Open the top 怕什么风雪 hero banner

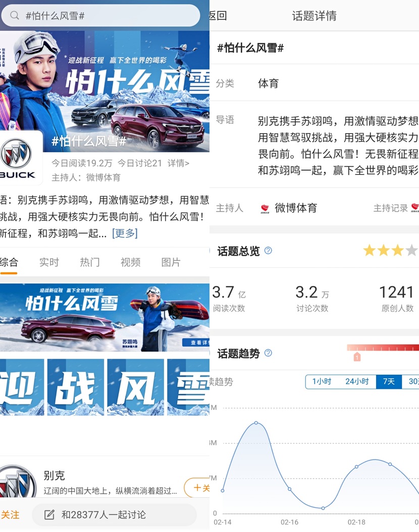[104, 91]
